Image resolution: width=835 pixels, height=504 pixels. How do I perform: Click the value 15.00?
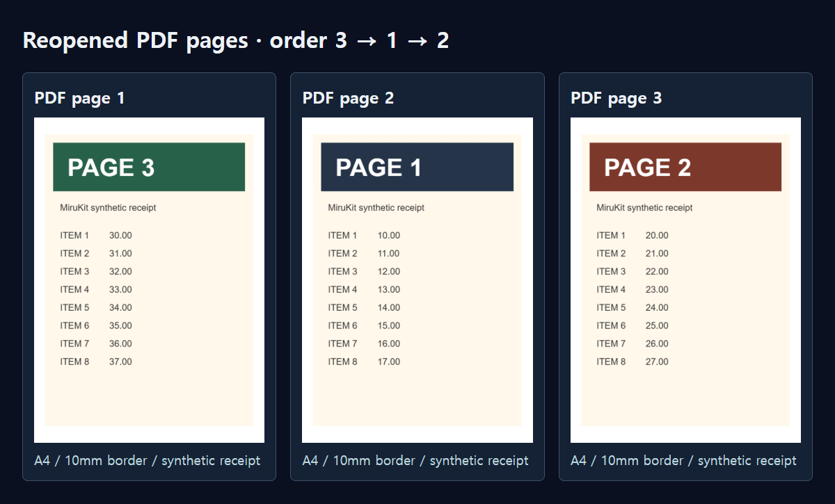point(389,326)
